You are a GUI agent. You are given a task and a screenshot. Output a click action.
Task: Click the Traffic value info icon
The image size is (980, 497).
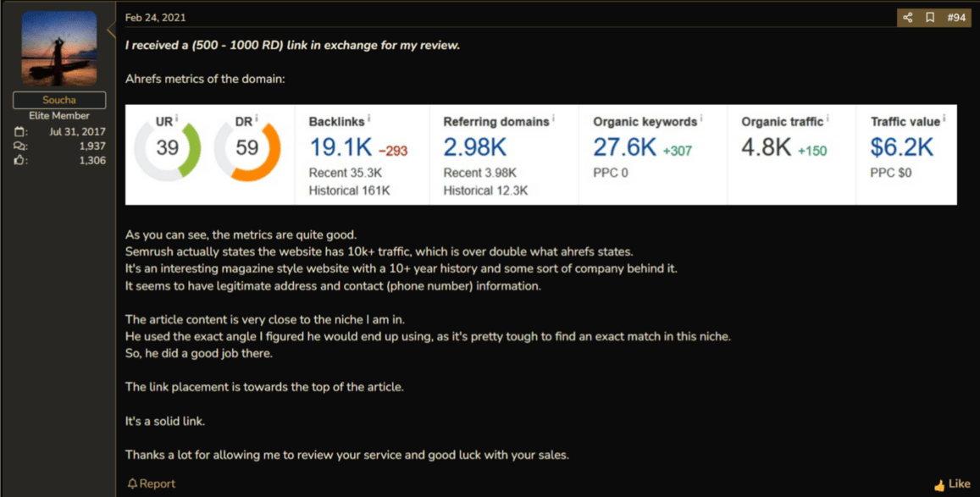pyautogui.click(x=944, y=118)
